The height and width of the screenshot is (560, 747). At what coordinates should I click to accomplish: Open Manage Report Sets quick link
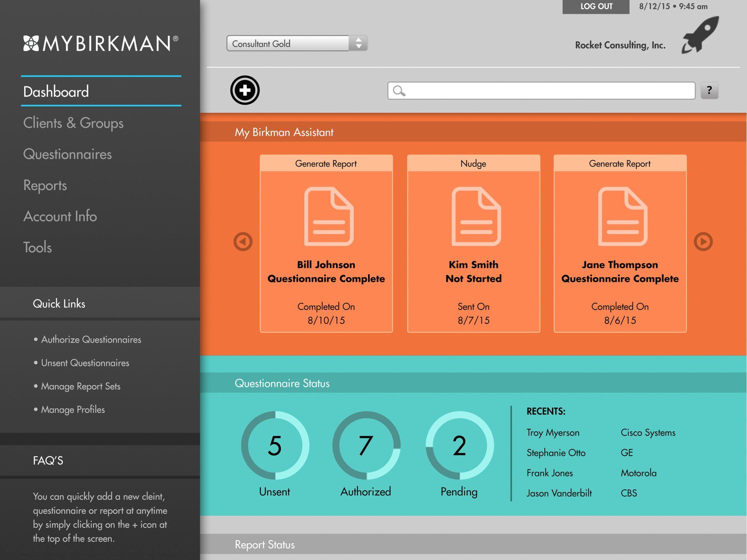pyautogui.click(x=81, y=386)
